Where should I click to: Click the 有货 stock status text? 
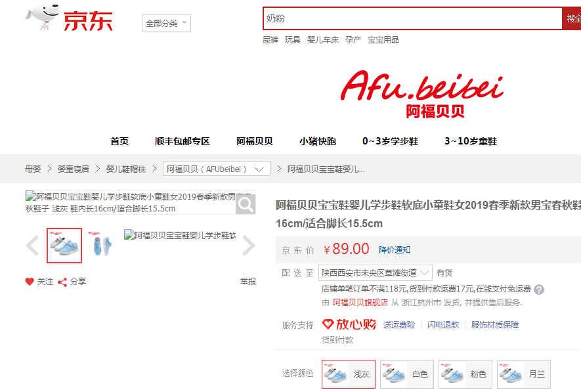(444, 273)
